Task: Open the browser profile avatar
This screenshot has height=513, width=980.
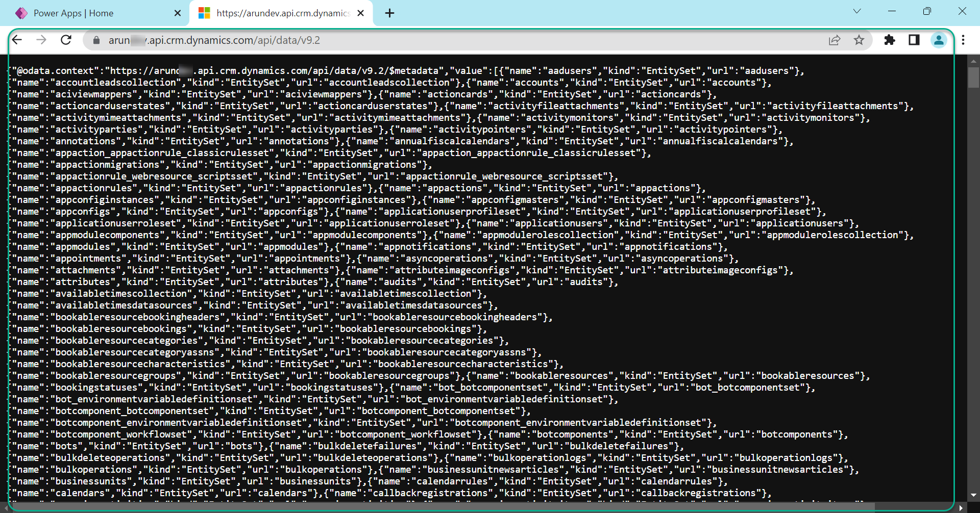Action: pos(939,40)
